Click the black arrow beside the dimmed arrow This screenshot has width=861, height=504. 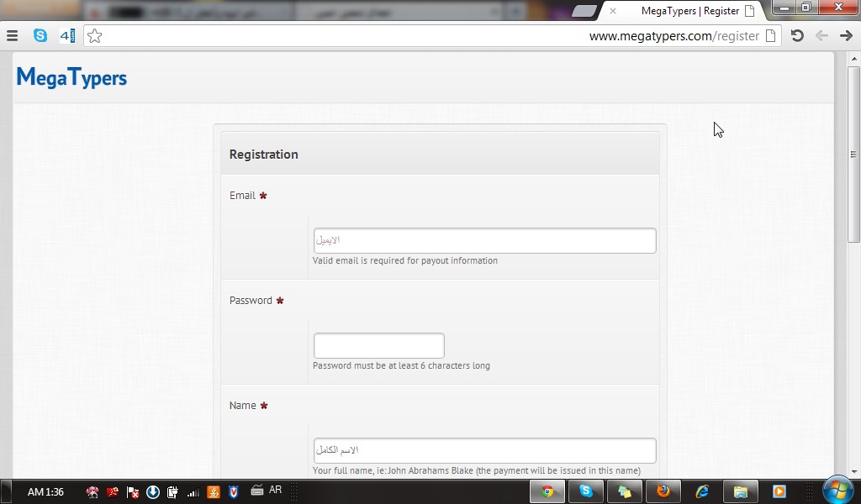coord(846,35)
